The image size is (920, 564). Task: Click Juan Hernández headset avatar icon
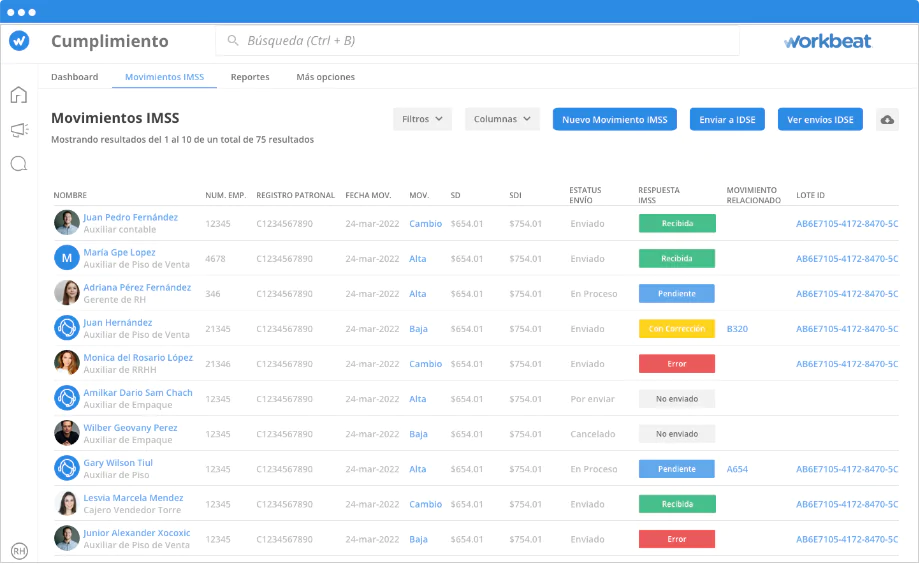(x=67, y=328)
